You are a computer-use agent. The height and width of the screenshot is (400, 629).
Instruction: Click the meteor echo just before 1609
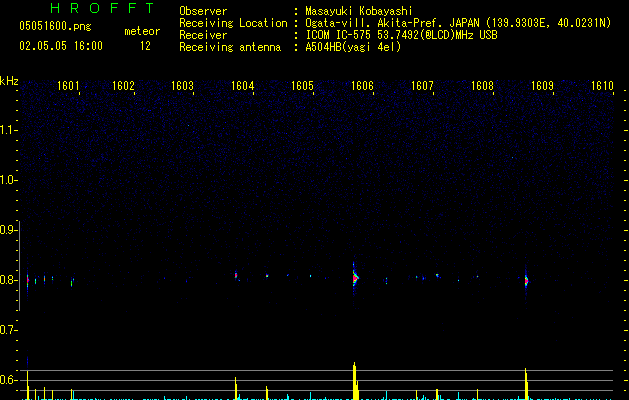[526, 281]
